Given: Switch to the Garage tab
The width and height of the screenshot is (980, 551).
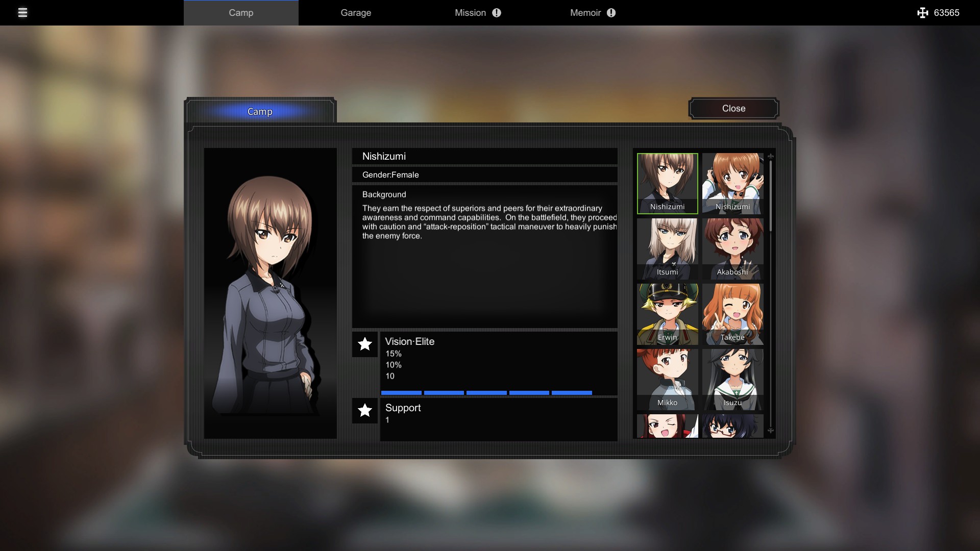Looking at the screenshot, I should tap(356, 13).
